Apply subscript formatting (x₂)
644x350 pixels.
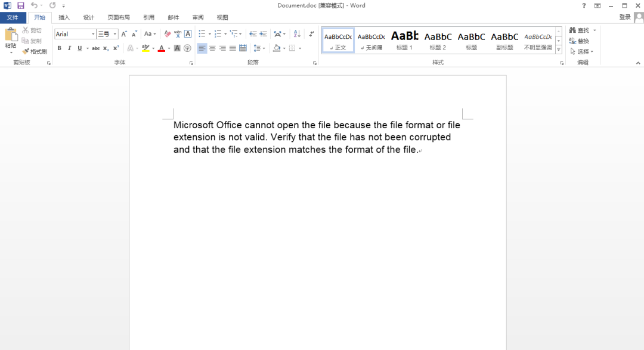106,48
